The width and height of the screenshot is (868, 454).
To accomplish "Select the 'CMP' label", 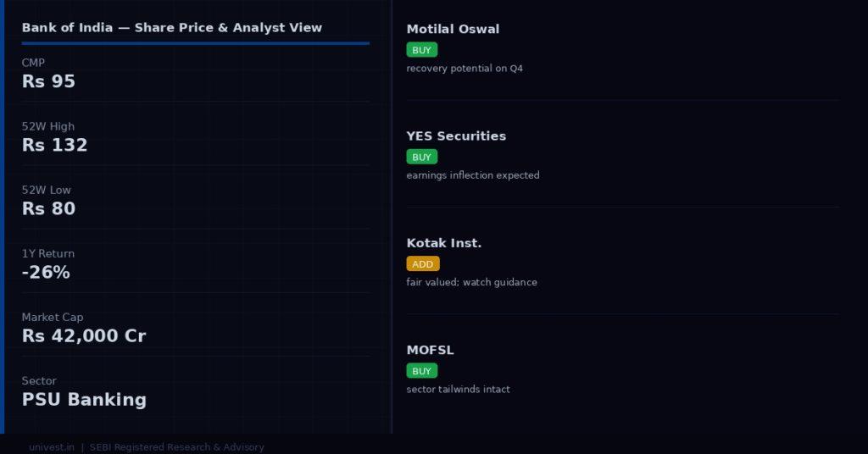I will pos(33,63).
